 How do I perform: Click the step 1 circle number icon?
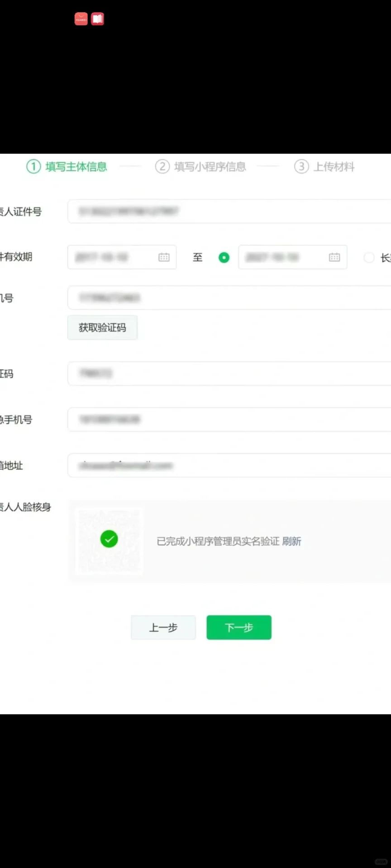click(33, 167)
